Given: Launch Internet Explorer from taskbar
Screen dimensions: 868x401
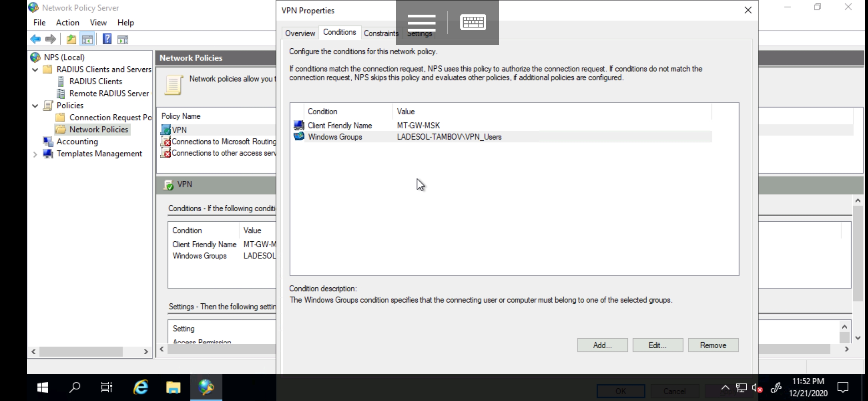Looking at the screenshot, I should (141, 388).
